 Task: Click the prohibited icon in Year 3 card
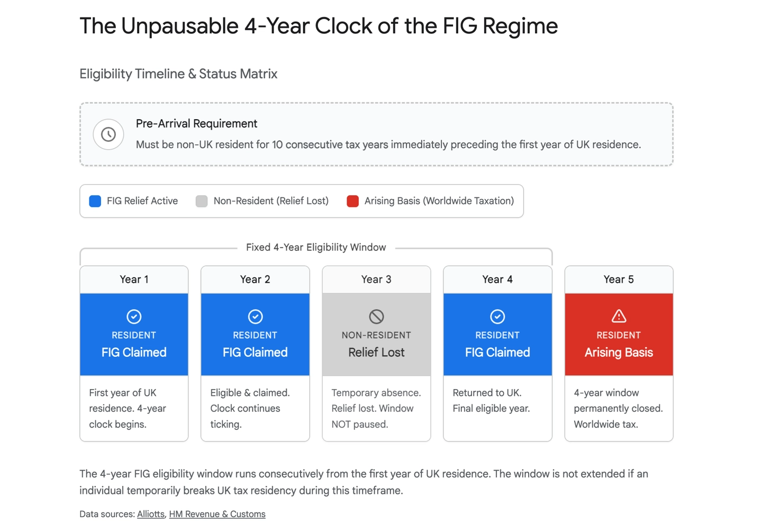pos(376,317)
